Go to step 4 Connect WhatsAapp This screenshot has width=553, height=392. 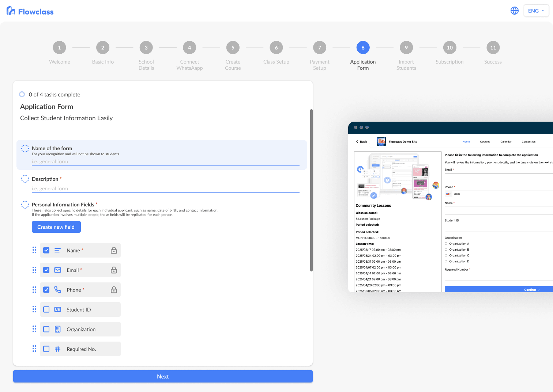click(189, 47)
